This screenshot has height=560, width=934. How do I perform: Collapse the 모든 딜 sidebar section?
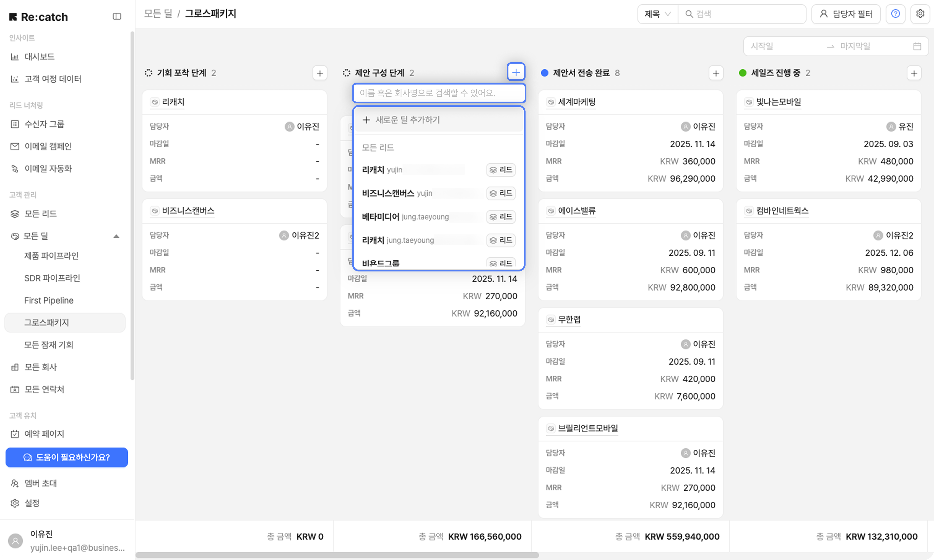116,236
